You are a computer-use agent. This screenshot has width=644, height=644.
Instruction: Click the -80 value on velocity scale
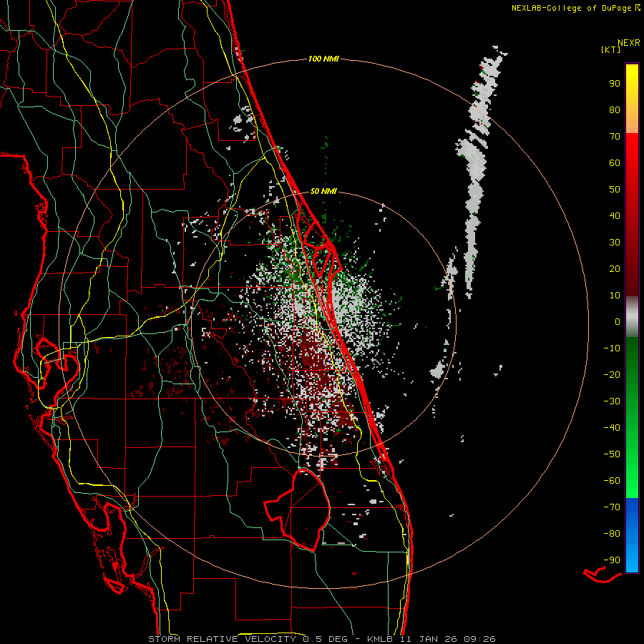pos(612,534)
